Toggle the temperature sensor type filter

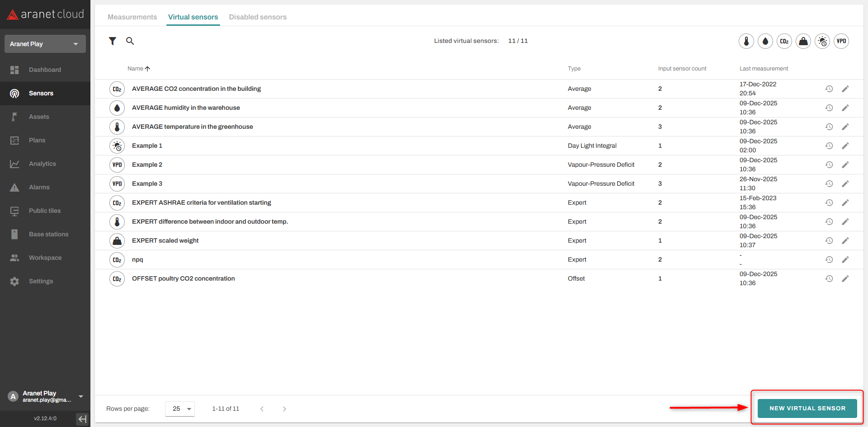[x=746, y=41]
